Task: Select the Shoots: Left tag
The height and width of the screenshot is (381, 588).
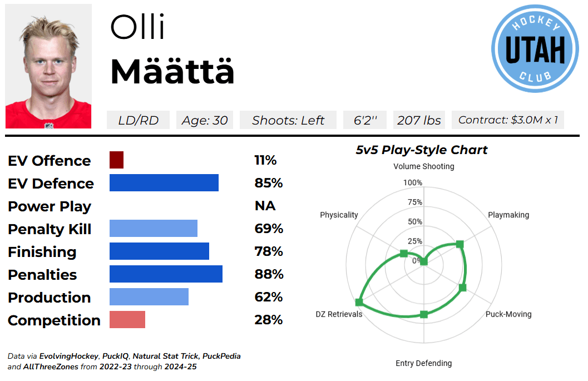Action: pyautogui.click(x=288, y=120)
